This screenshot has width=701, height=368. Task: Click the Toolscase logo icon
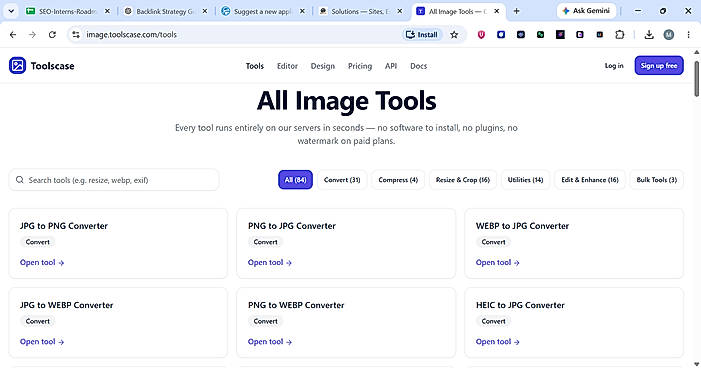click(x=17, y=66)
